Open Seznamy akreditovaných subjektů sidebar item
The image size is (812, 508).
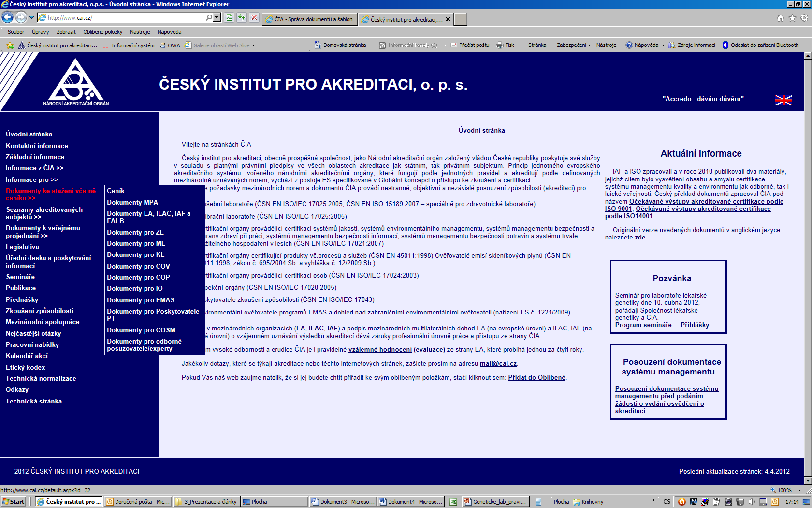pyautogui.click(x=44, y=213)
